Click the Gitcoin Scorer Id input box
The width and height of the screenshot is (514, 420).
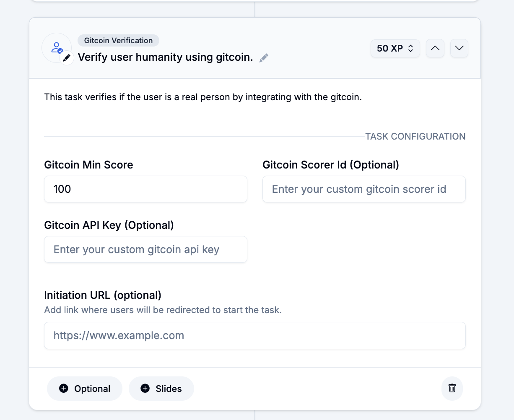tap(363, 189)
